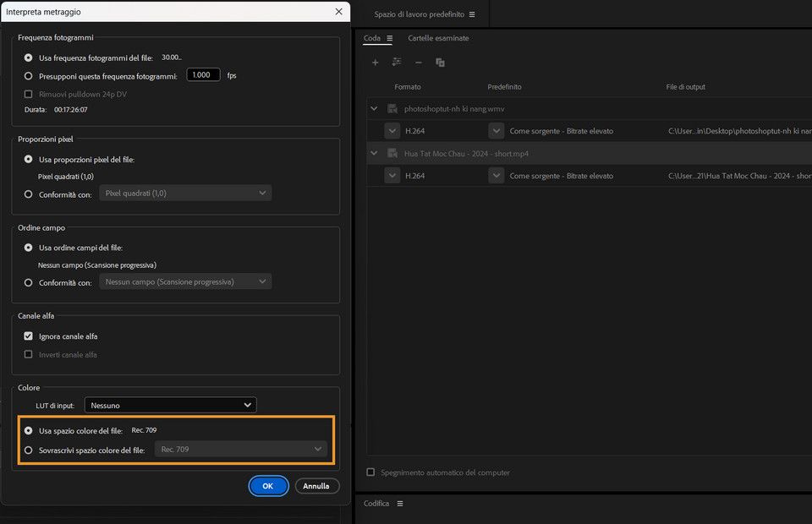
Task: Click the Add source plus icon
Action: [376, 62]
